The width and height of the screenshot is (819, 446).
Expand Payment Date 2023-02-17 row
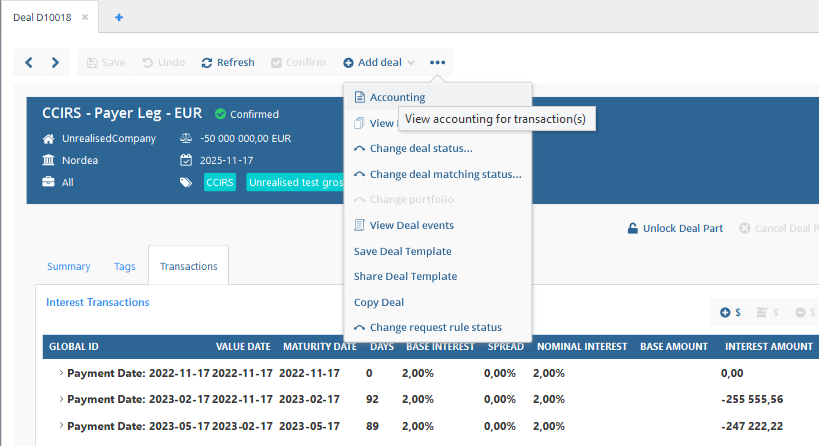pyautogui.click(x=61, y=399)
